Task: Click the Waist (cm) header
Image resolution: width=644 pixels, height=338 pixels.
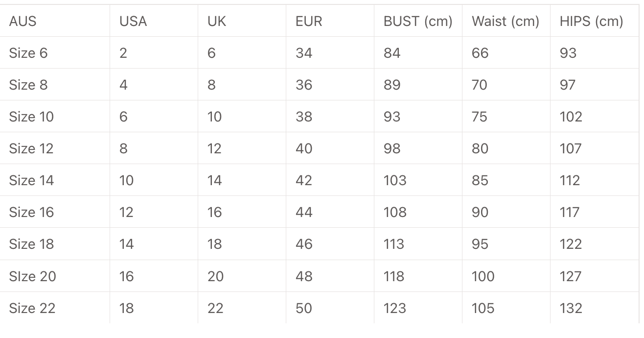Action: click(506, 21)
